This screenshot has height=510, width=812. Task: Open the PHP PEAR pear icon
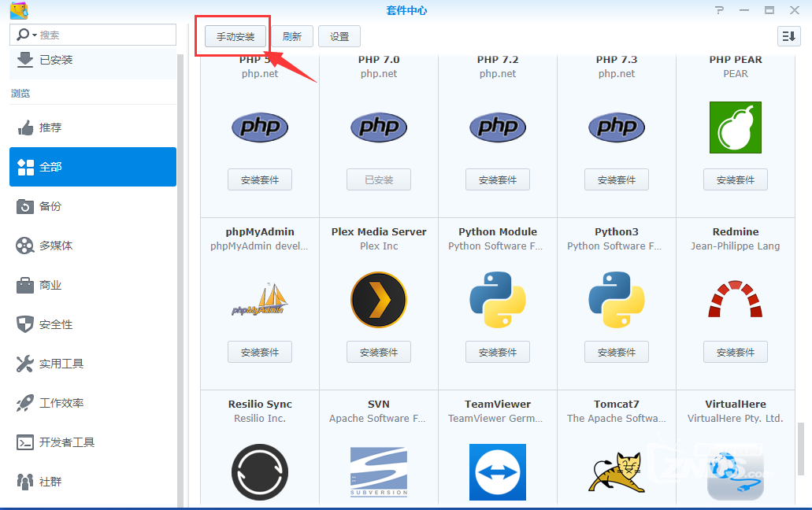tap(736, 128)
